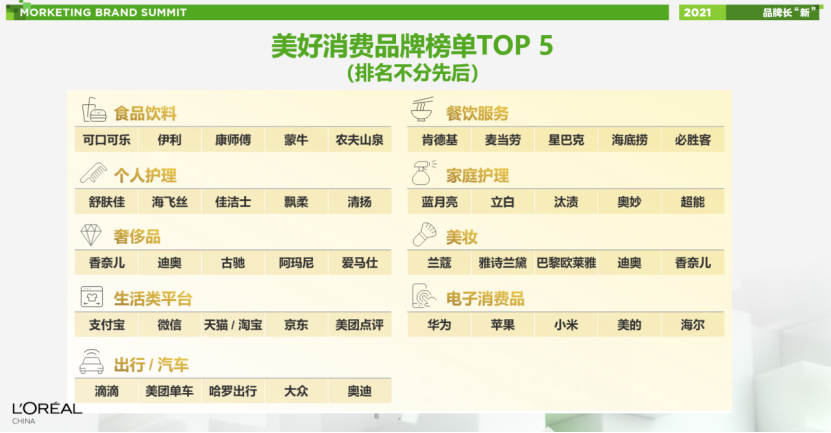
Task: Select the 苹果 cell
Action: coord(503,325)
